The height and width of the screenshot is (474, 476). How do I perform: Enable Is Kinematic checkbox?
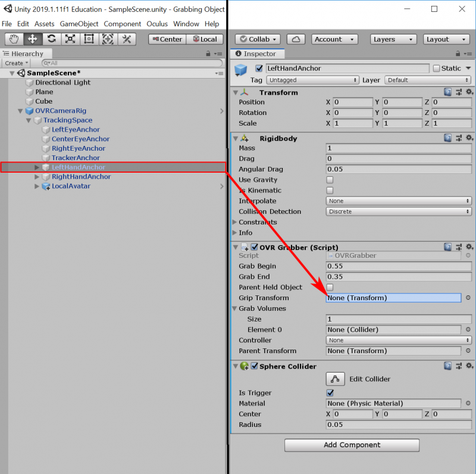pyautogui.click(x=330, y=191)
